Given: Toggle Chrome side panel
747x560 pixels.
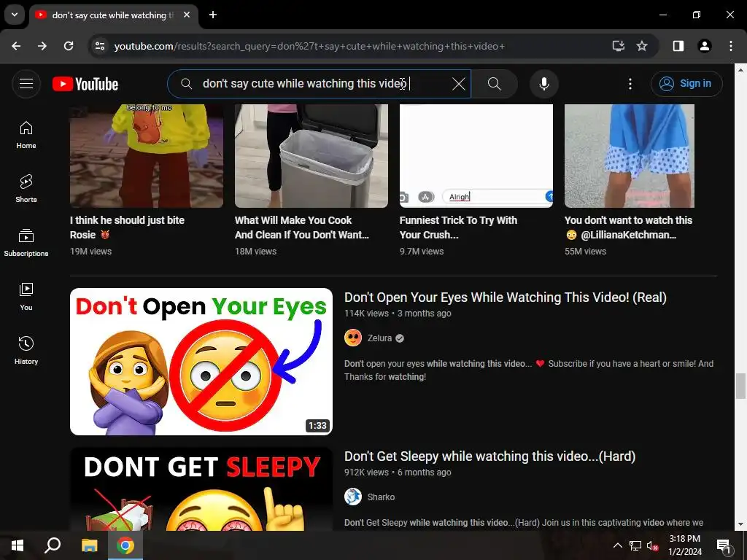Looking at the screenshot, I should [678, 46].
